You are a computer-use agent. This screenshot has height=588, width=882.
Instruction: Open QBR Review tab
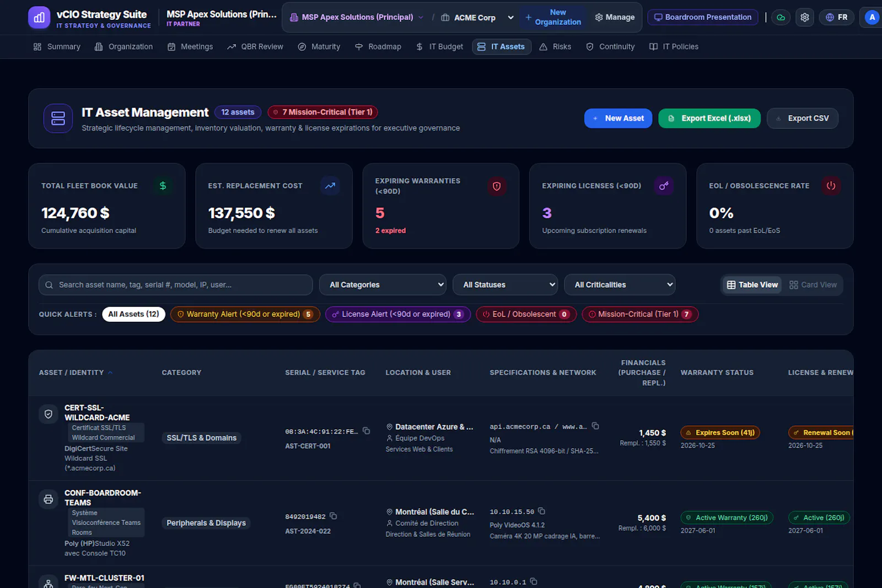pyautogui.click(x=255, y=47)
